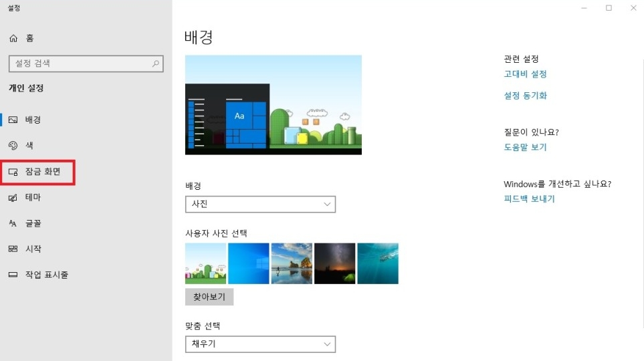644x361 pixels.
Task: Expand the 배경 dropdown showing 사진
Action: click(260, 204)
